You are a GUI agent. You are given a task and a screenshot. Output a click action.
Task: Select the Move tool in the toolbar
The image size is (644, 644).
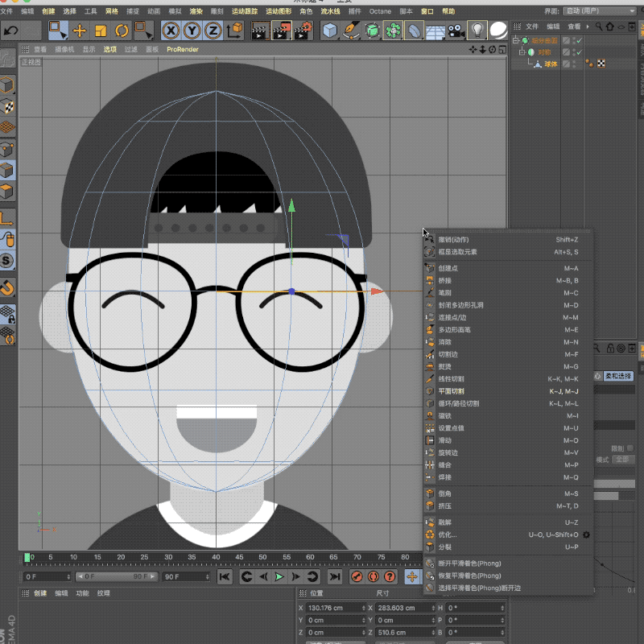[x=80, y=31]
